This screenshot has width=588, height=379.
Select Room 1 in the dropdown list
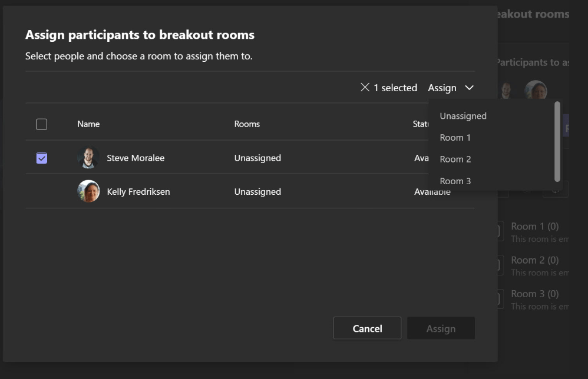tap(455, 138)
